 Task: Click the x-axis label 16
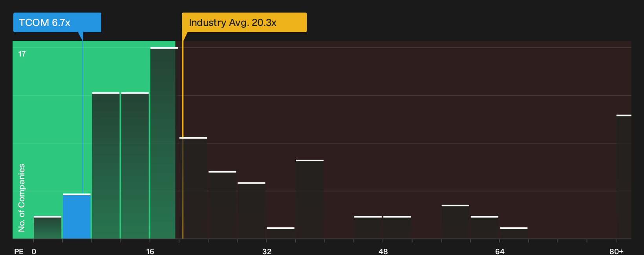(x=150, y=251)
